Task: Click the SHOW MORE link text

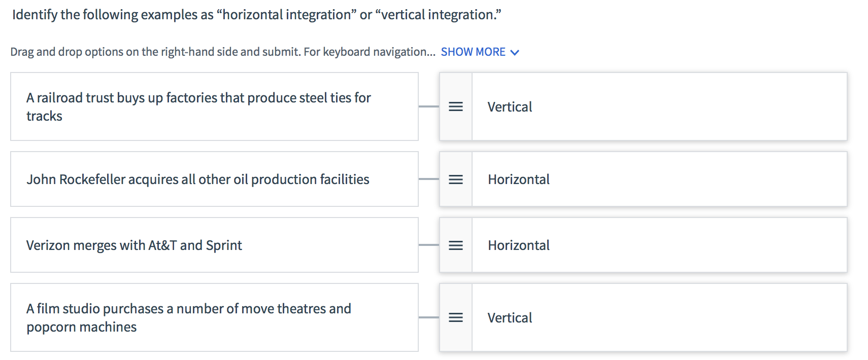Action: click(x=473, y=52)
